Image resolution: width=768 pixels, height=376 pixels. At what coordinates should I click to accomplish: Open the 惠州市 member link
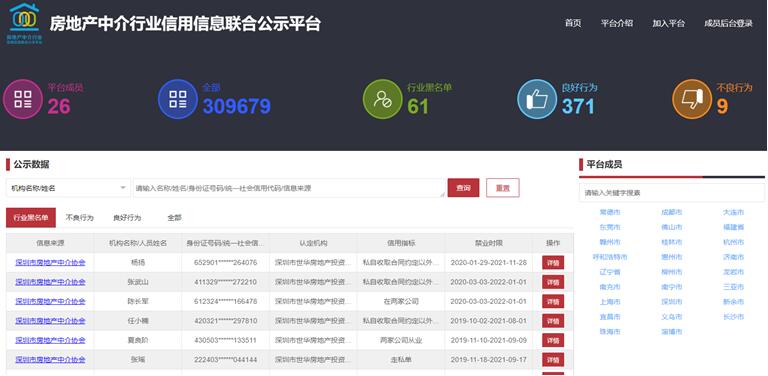tap(672, 257)
